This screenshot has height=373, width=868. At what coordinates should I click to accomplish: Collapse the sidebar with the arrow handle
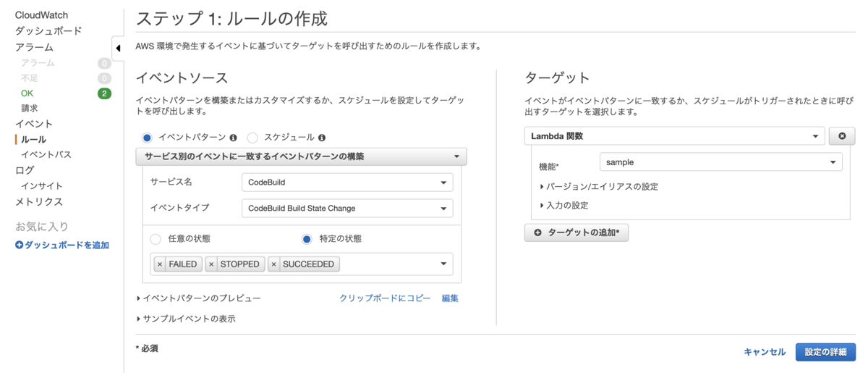[x=118, y=49]
